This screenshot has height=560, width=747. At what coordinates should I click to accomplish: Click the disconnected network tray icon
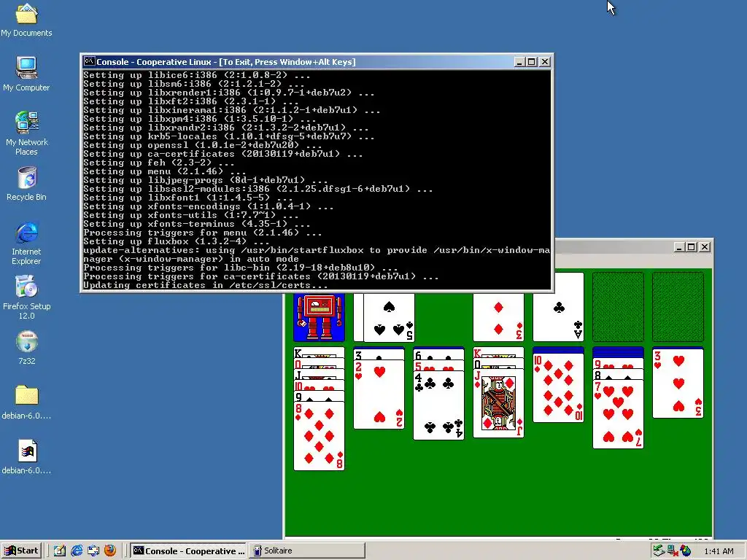point(672,551)
